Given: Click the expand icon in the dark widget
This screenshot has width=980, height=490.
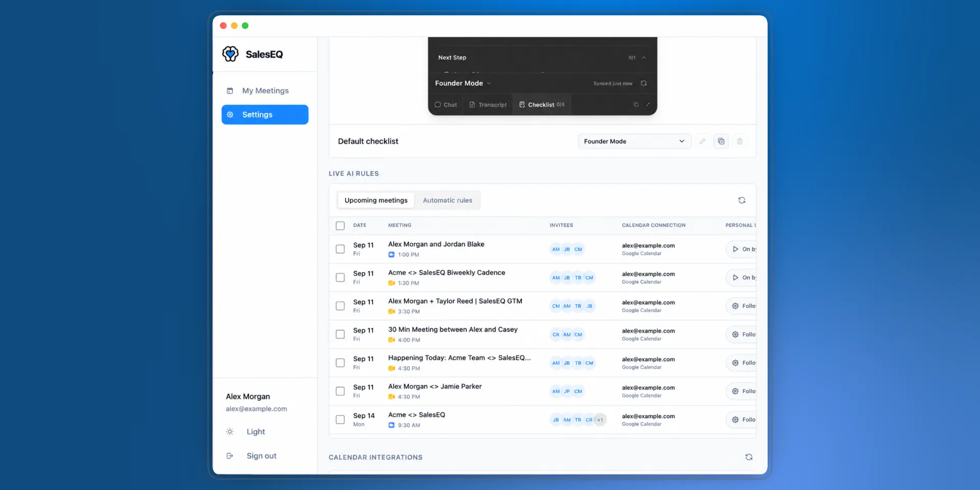Looking at the screenshot, I should point(648,105).
